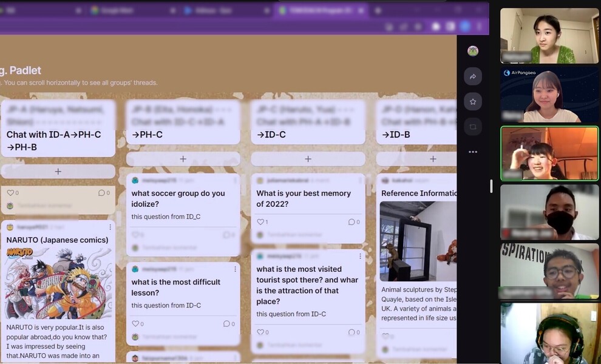Expand options menu on "most difficult lesson" post
Screen dimensions: 601x364
click(235, 269)
